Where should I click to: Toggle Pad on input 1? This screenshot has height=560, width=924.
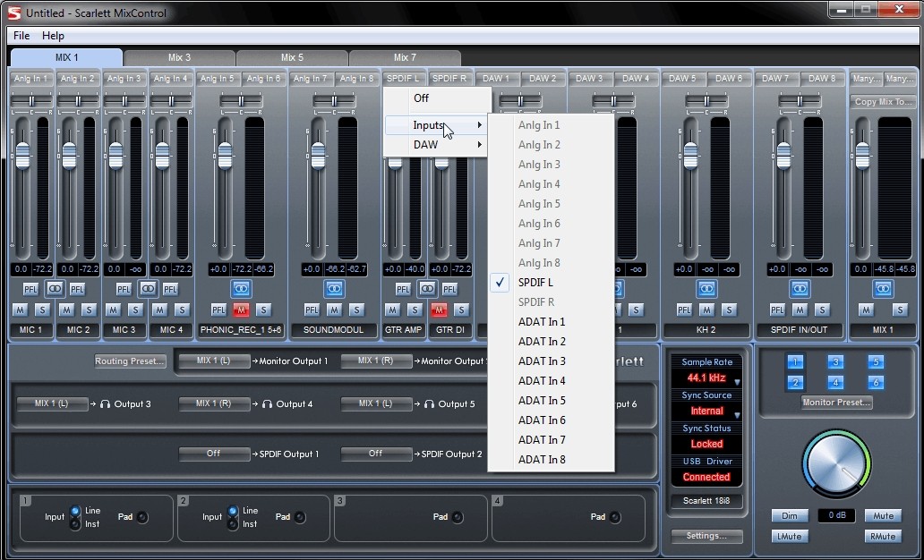click(142, 517)
